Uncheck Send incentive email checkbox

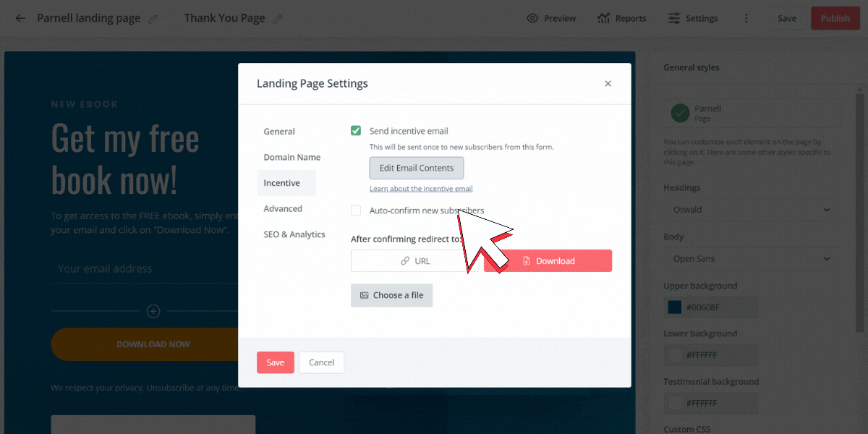(356, 131)
